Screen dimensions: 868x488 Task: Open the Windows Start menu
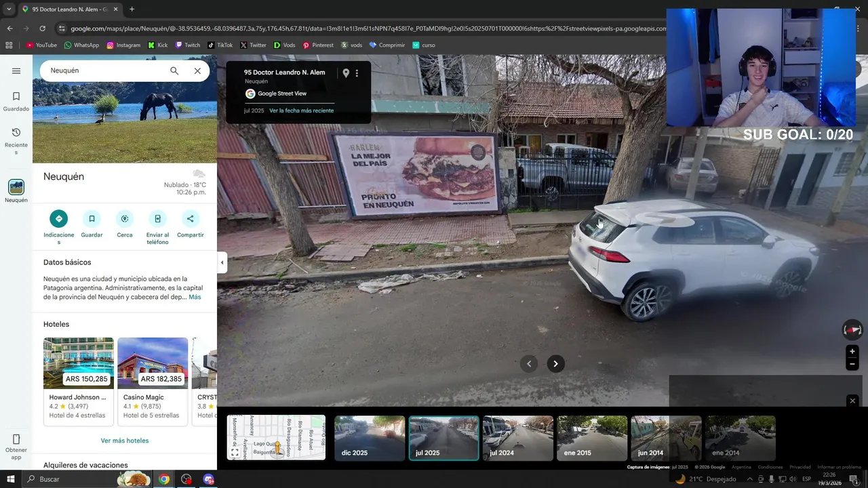click(x=11, y=479)
